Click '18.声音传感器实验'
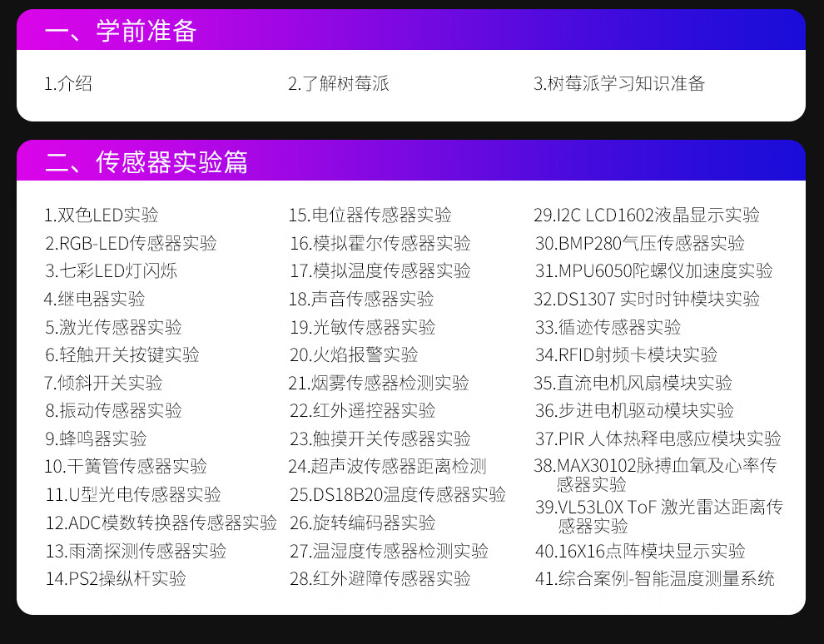The image size is (824, 644). 361,299
